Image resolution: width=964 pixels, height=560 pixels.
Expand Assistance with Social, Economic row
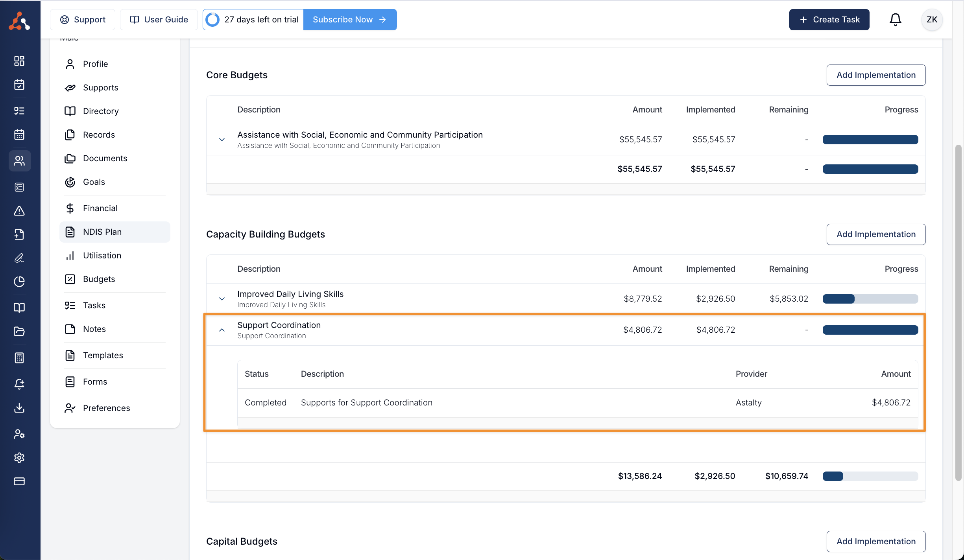tap(222, 140)
